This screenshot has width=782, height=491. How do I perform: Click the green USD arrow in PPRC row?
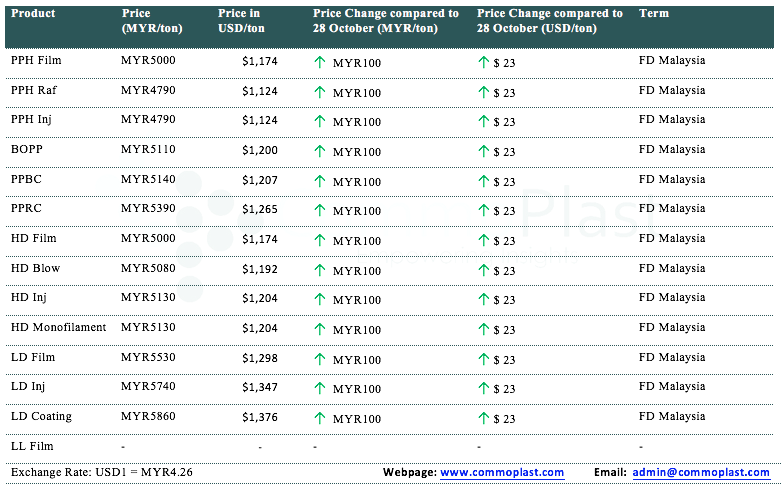(484, 211)
